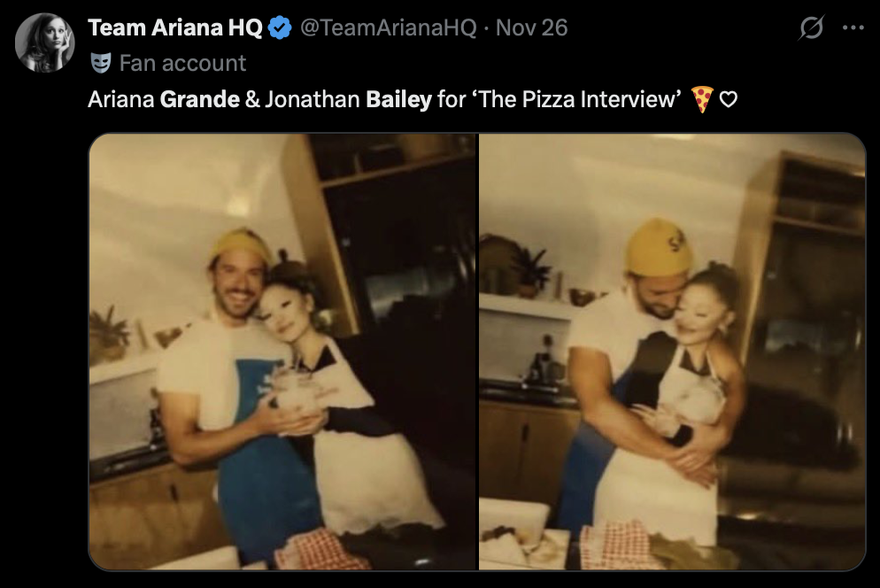Image resolution: width=880 pixels, height=588 pixels.
Task: Click the bolded word Bailey in tweet
Action: [x=399, y=99]
